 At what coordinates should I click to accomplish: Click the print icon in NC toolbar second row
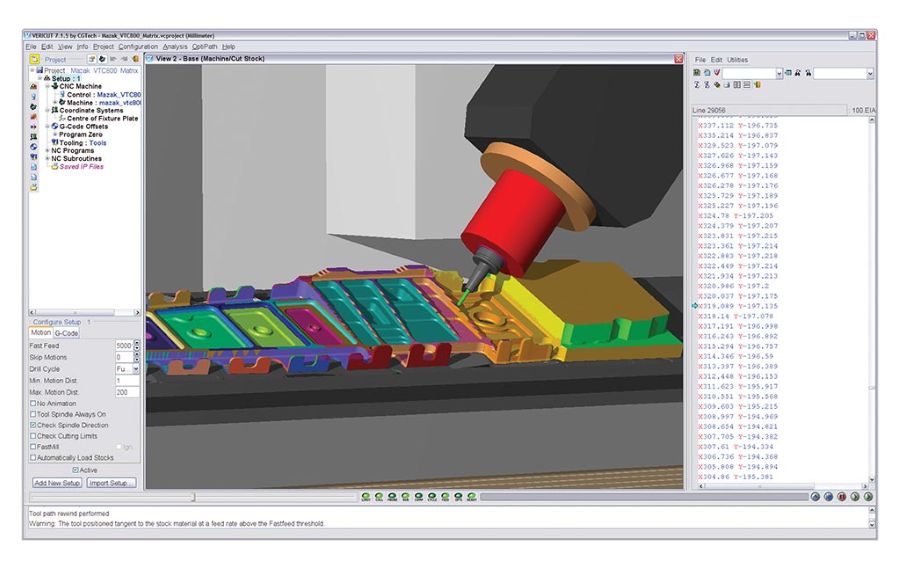point(727,84)
